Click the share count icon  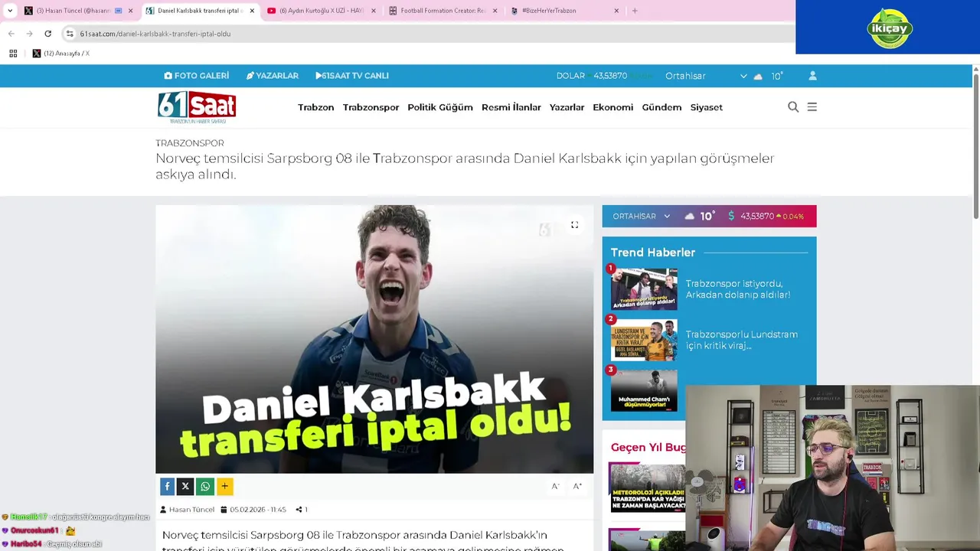pyautogui.click(x=299, y=510)
